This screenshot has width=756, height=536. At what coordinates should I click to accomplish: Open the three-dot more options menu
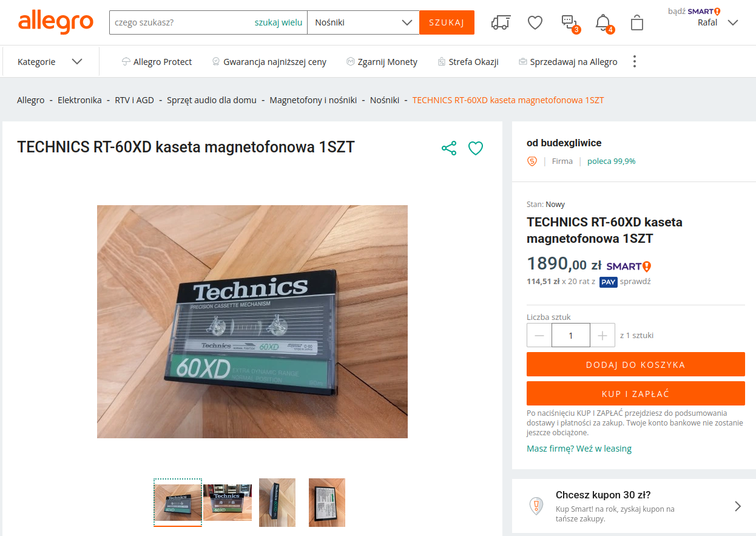[635, 61]
